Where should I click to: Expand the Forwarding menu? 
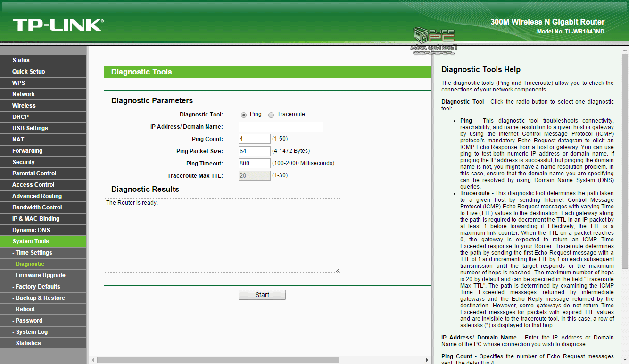[x=43, y=151]
